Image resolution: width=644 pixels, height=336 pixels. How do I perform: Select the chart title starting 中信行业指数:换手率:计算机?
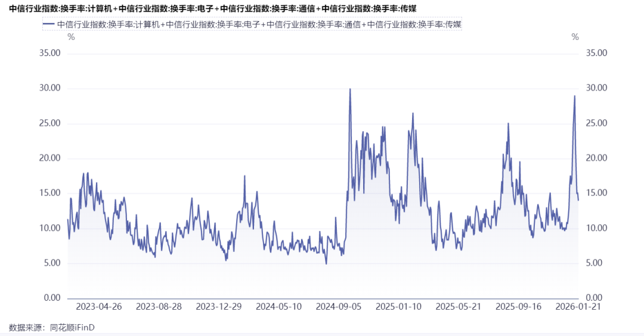point(213,8)
